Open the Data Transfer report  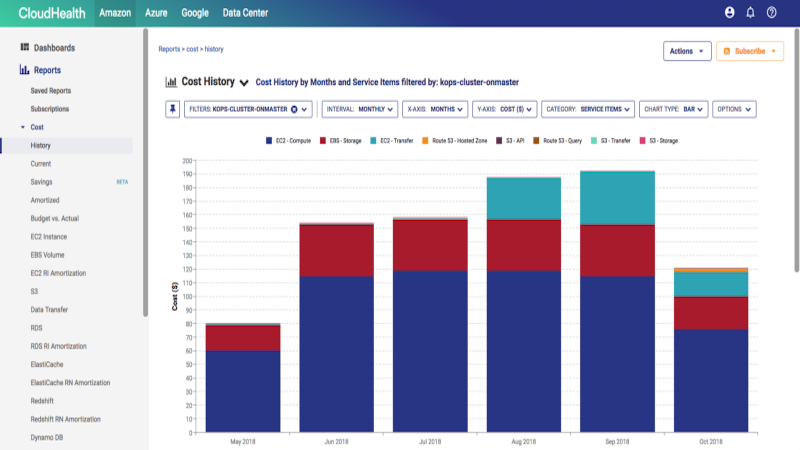pyautogui.click(x=49, y=310)
